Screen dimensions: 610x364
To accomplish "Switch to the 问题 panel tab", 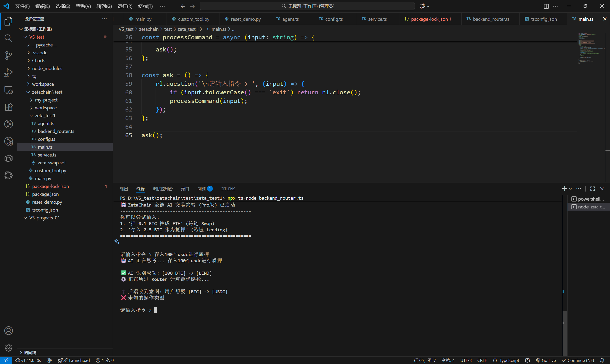I will [205, 189].
